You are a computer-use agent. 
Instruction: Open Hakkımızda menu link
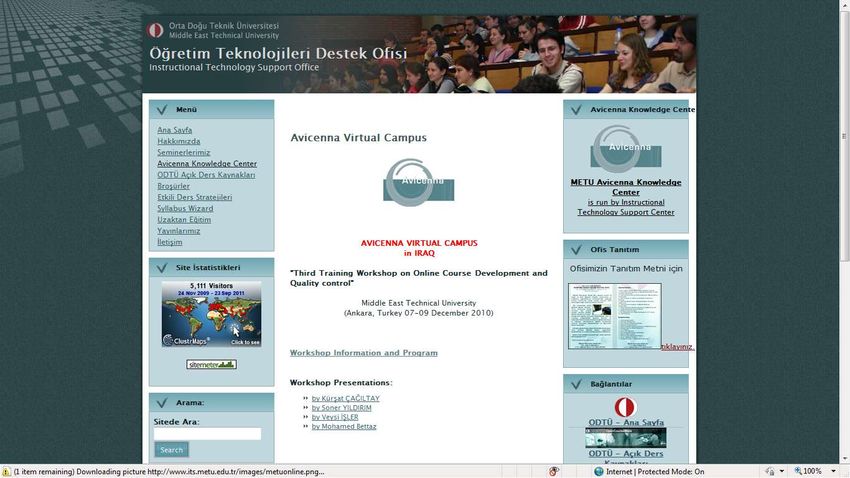(179, 141)
